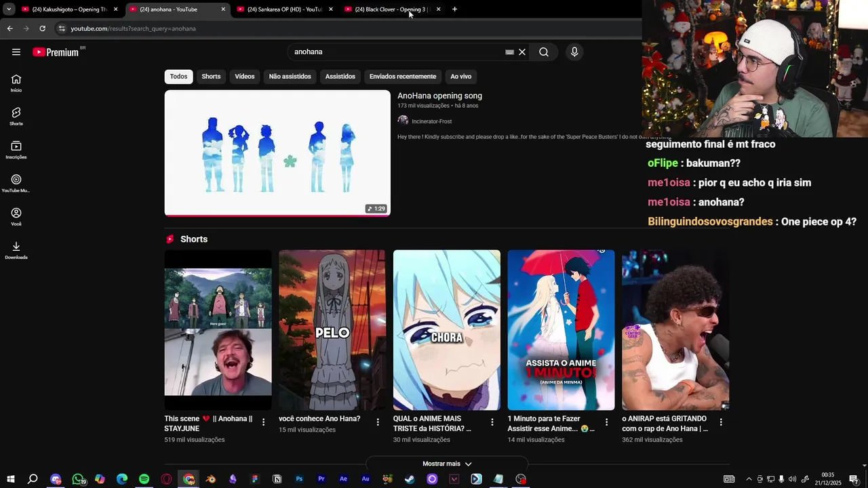Image resolution: width=868 pixels, height=488 pixels.
Task: Show hidden system tray icons
Action: pyautogui.click(x=749, y=479)
